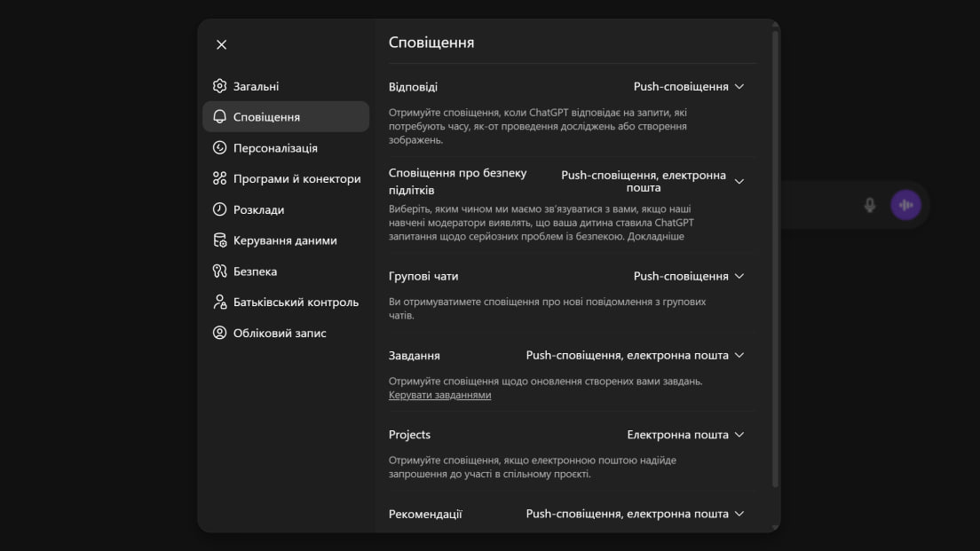The image size is (980, 551).
Task: Select the account icon beside Обліковий запис
Action: click(218, 333)
